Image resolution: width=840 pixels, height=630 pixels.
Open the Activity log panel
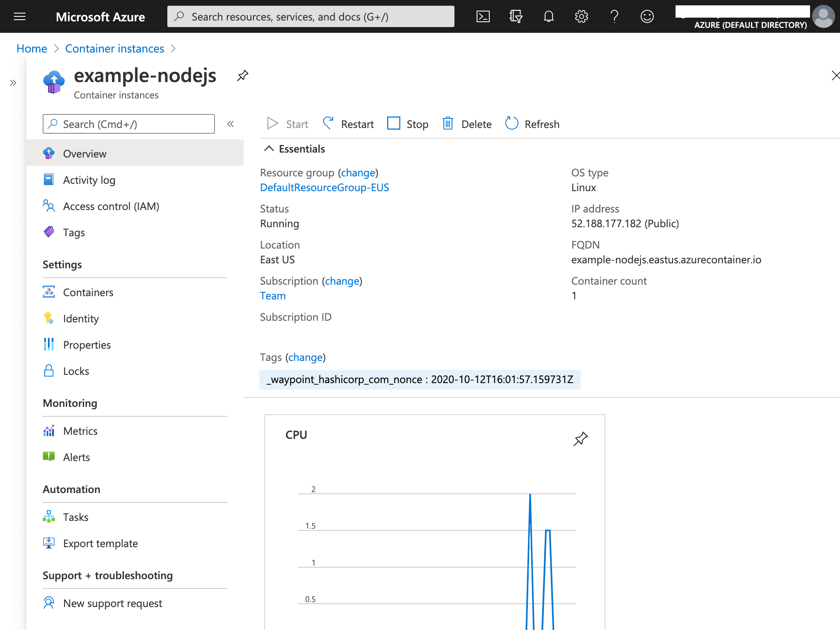pyautogui.click(x=89, y=179)
